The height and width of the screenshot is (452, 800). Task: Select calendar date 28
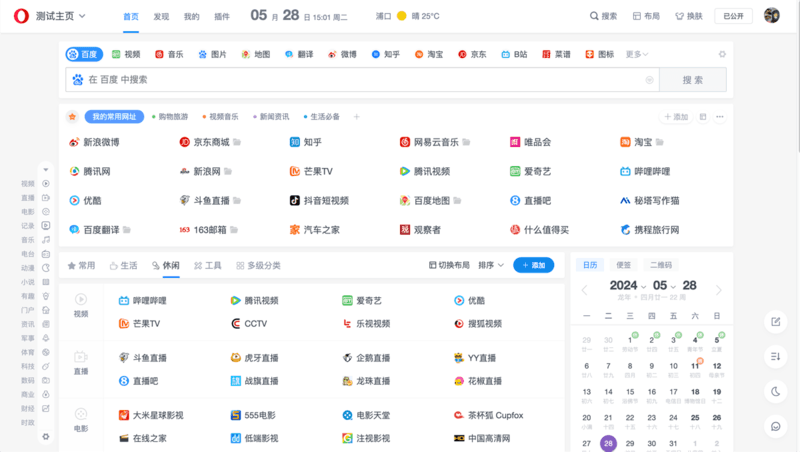point(608,443)
